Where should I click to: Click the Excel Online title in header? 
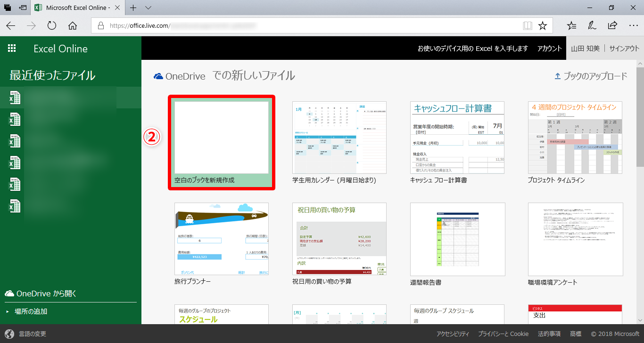[x=61, y=49]
